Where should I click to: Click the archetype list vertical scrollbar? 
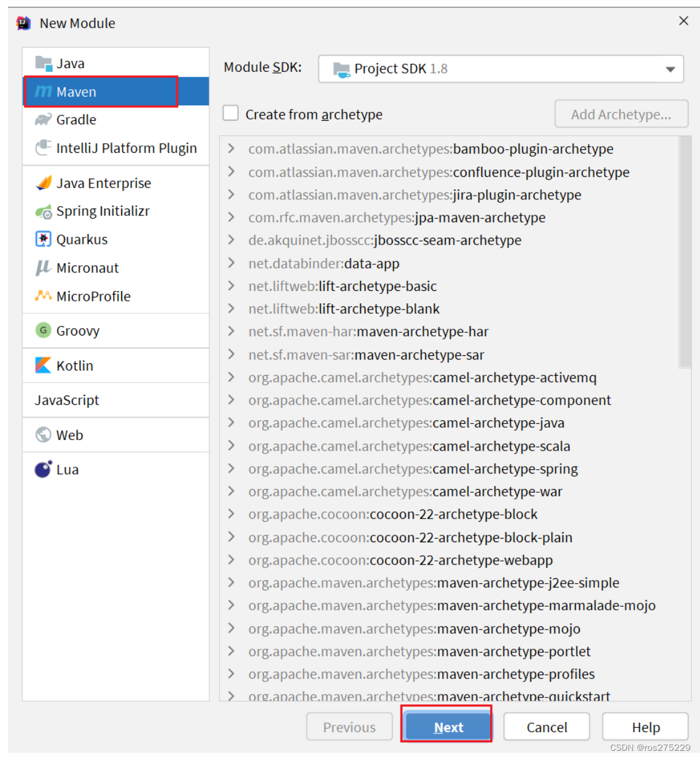tap(685, 252)
